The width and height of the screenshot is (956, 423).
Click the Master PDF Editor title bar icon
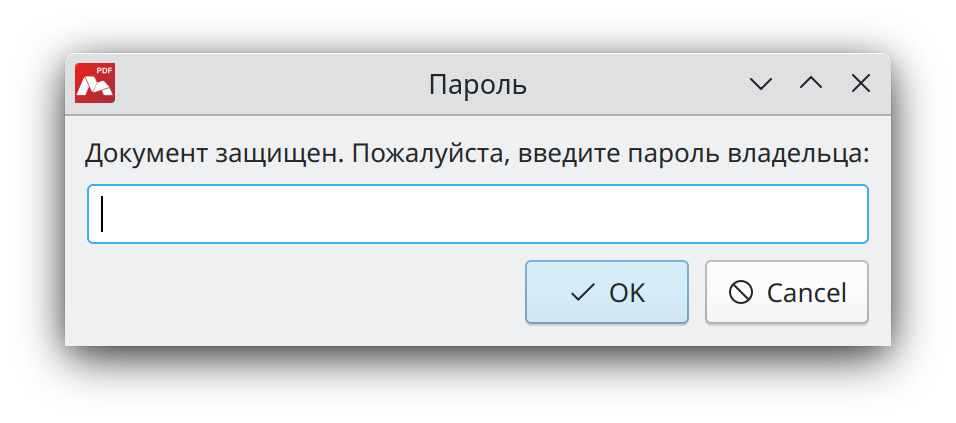click(x=95, y=84)
